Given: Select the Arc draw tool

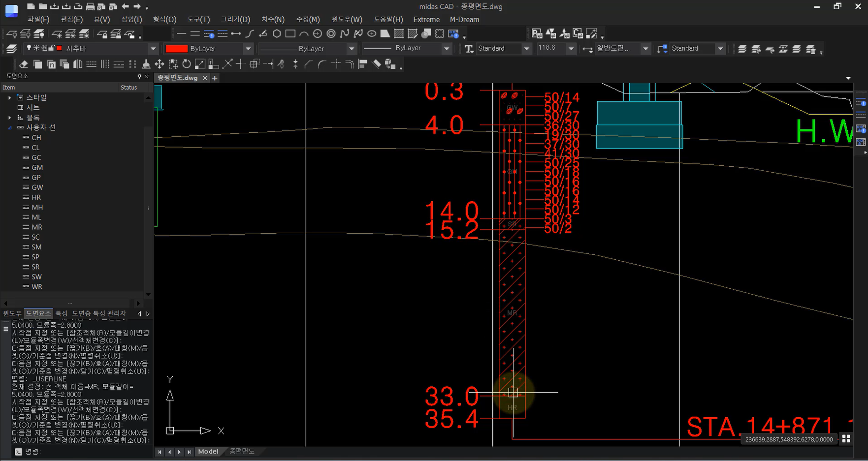Looking at the screenshot, I should pos(304,34).
